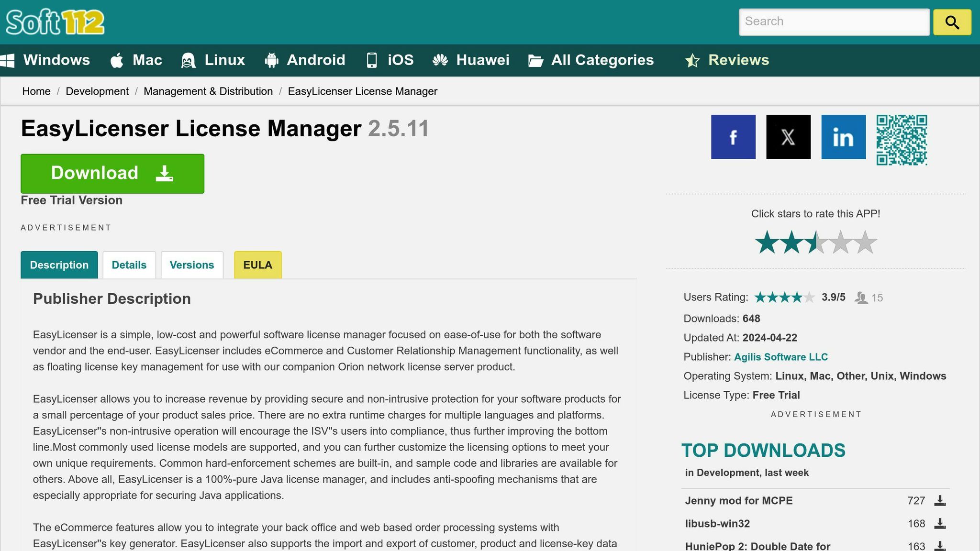Select the Description tab
Screen dimensions: 980x551
coord(59,265)
